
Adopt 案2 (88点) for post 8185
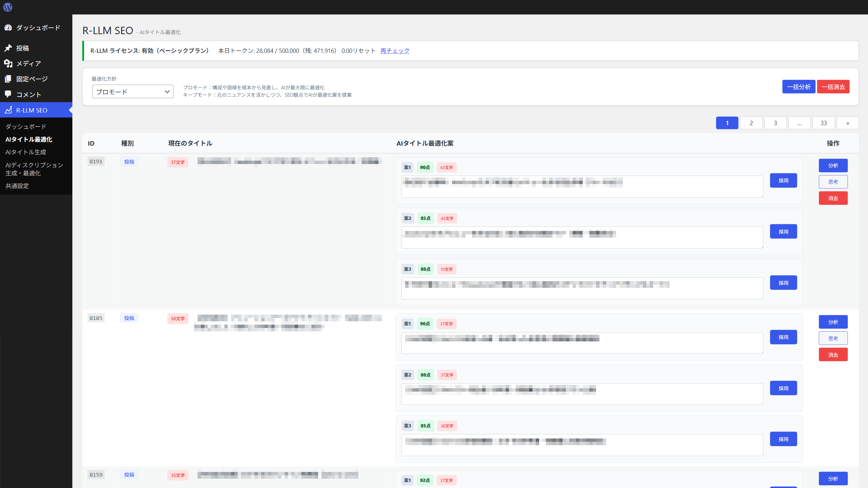(783, 388)
